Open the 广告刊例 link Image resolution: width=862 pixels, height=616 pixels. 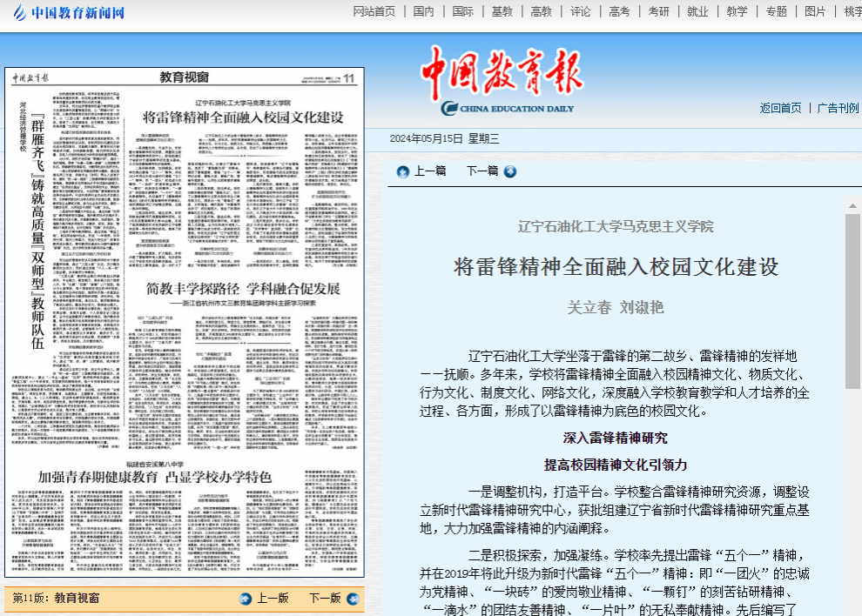point(838,108)
